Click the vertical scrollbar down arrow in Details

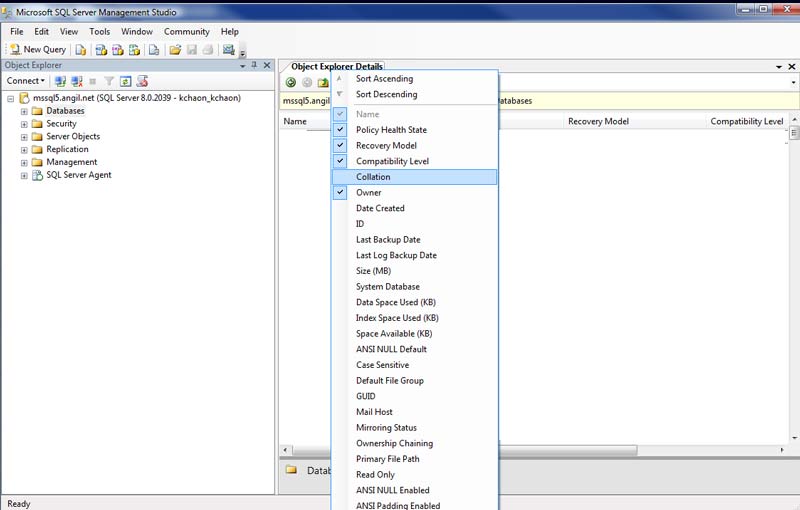click(794, 438)
